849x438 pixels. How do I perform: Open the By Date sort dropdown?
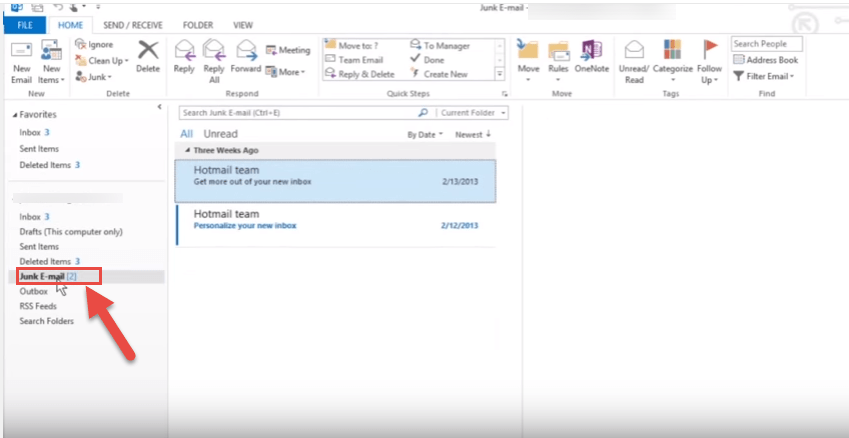pyautogui.click(x=425, y=135)
